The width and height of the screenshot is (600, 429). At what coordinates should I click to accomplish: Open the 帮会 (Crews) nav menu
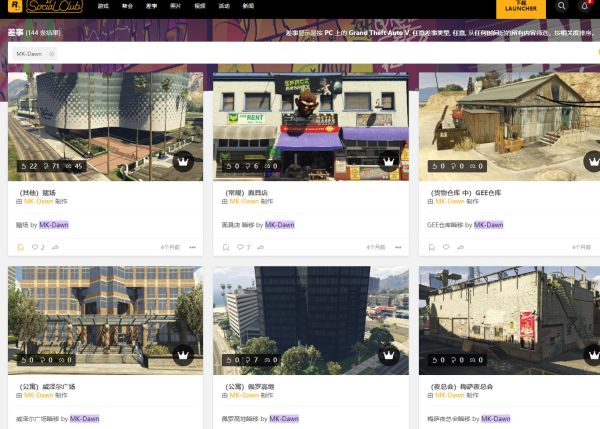(127, 6)
